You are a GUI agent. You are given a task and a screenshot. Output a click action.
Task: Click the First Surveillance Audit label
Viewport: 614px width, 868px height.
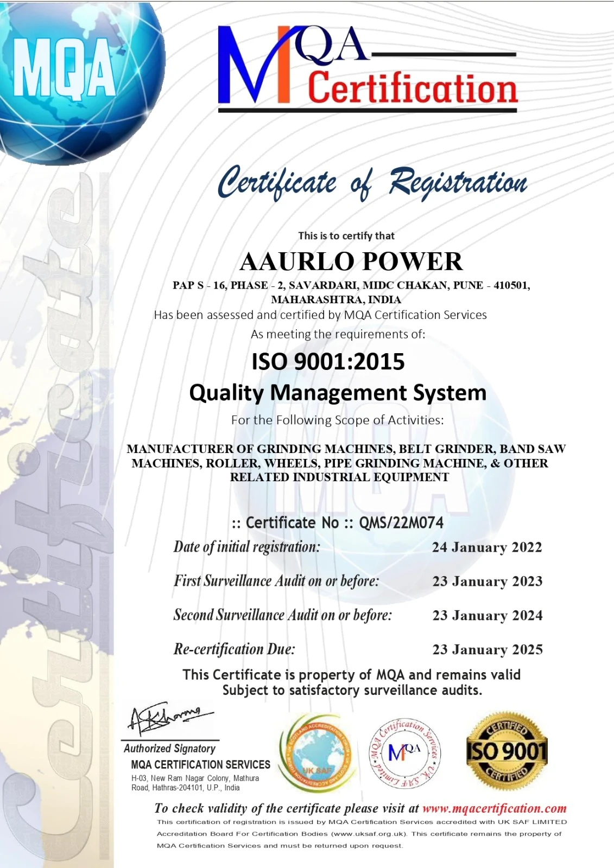point(276,581)
